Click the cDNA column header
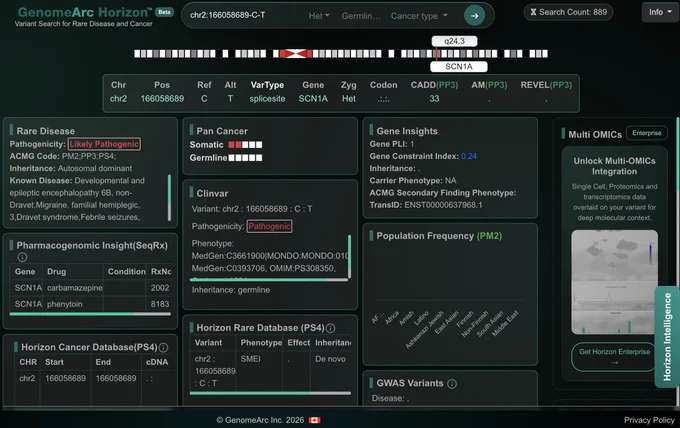Screen dimensions: 680x428 157,362
